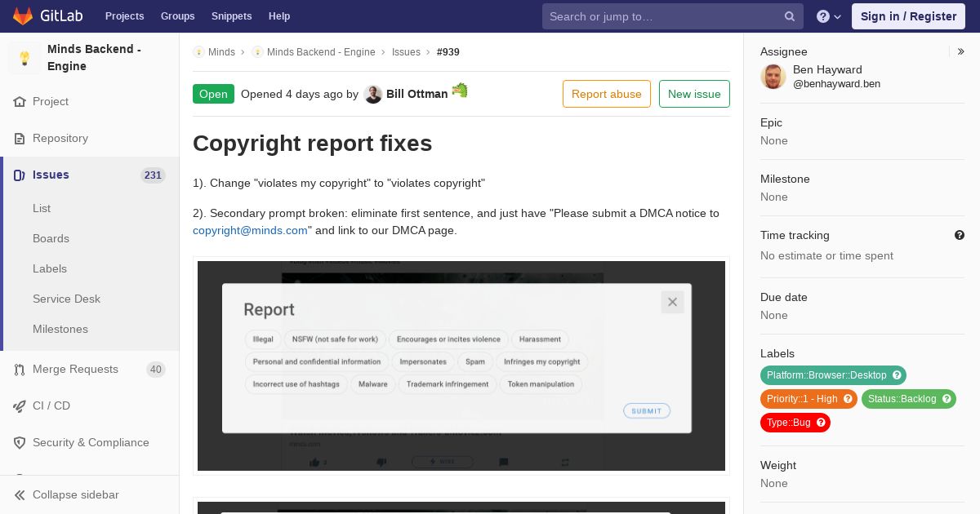This screenshot has height=514, width=980.
Task: Open copyright@minds.com email link
Action: (x=250, y=231)
